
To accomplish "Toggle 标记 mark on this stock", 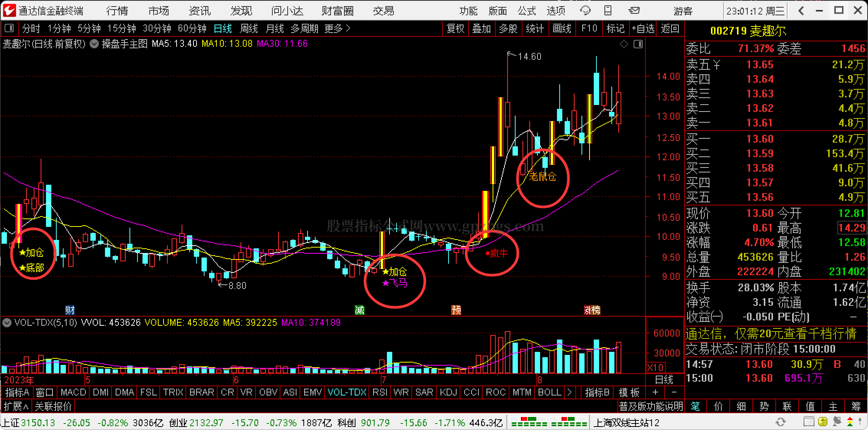I will tap(616, 28).
